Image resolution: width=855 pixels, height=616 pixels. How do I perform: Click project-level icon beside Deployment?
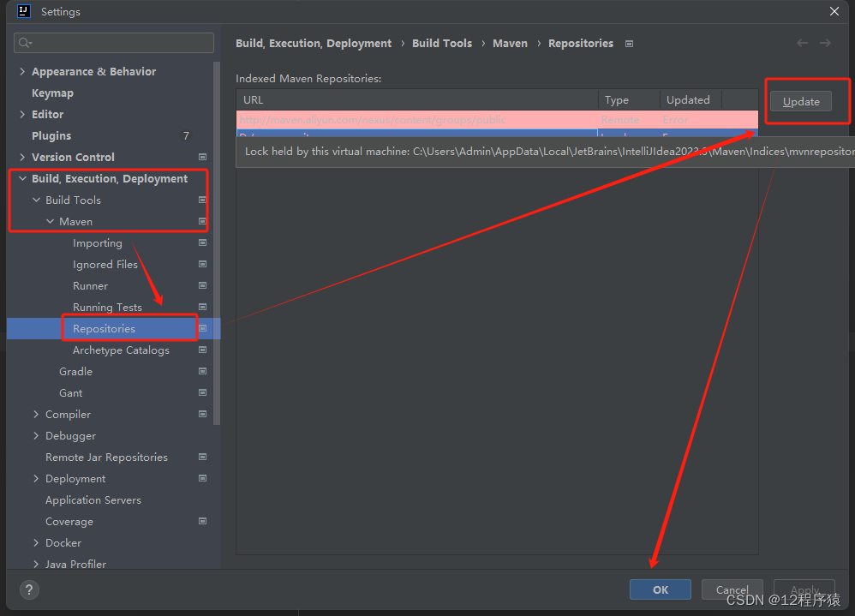(x=202, y=479)
